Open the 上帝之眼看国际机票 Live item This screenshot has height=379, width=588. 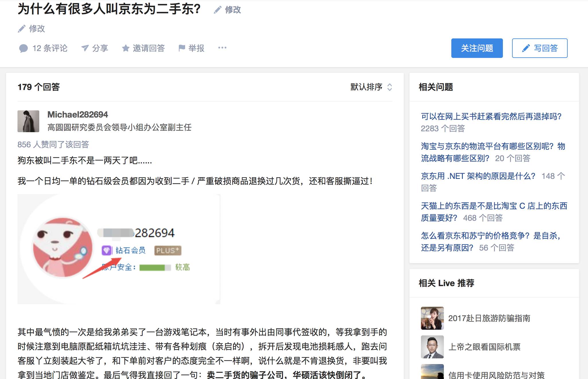[484, 347]
